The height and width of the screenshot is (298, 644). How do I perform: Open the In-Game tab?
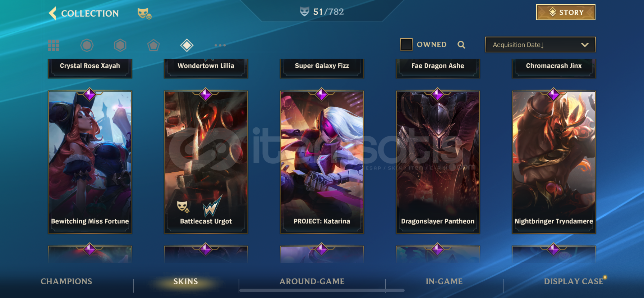(x=444, y=281)
